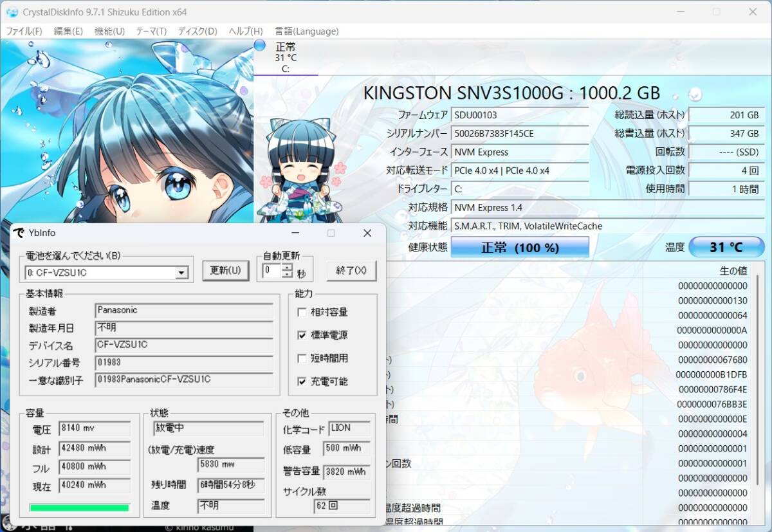Open the ファイル(F) menu
Screen dimensions: 772x532
(24, 30)
